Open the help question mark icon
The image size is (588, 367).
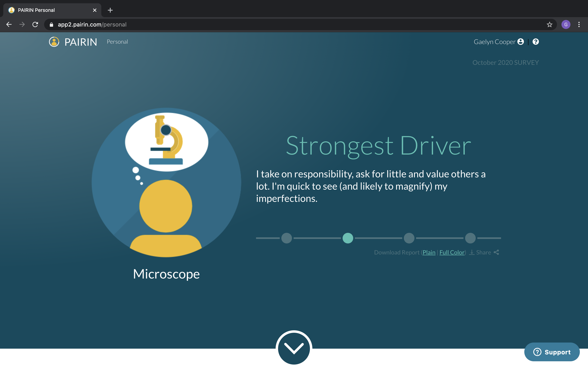(536, 42)
